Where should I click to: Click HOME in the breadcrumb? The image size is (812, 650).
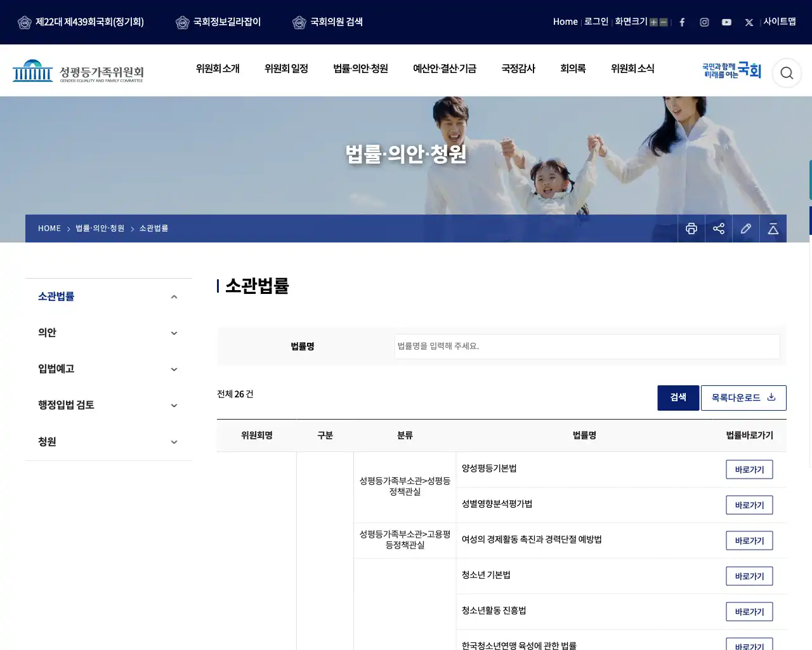point(49,229)
